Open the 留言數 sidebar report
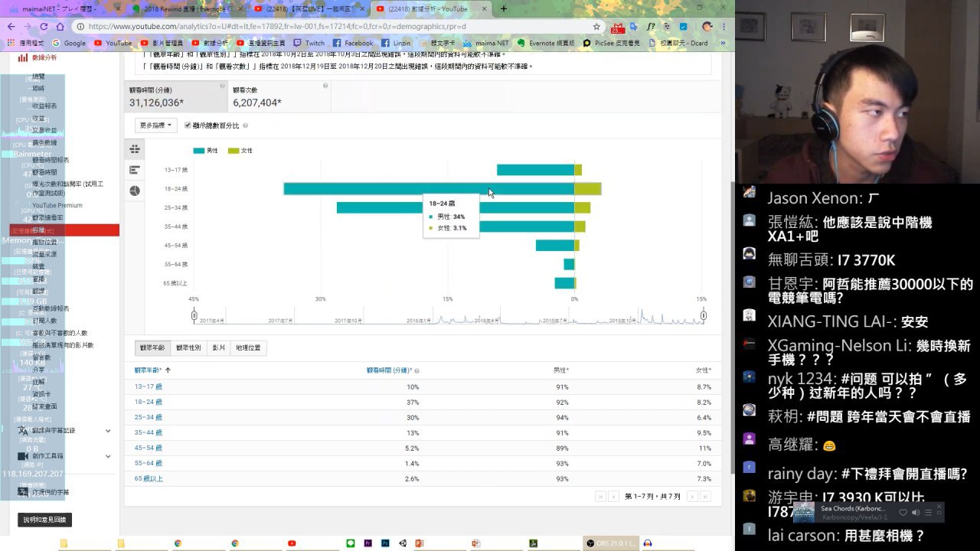 (41, 358)
